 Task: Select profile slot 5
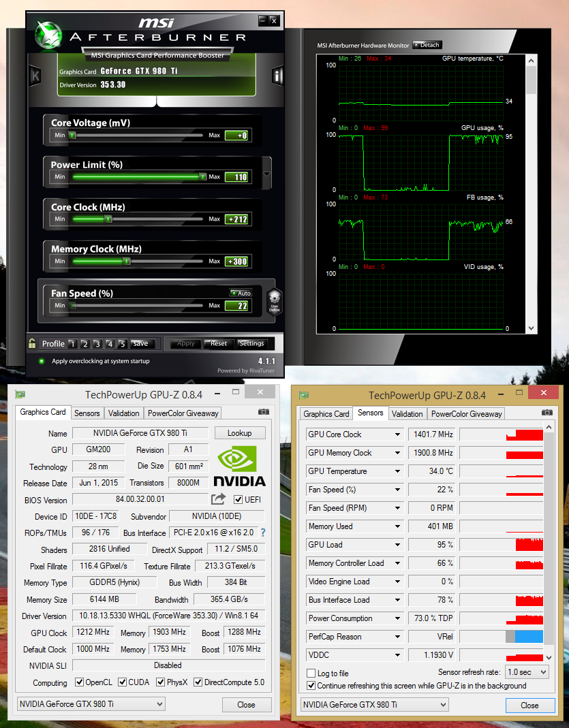click(x=122, y=344)
